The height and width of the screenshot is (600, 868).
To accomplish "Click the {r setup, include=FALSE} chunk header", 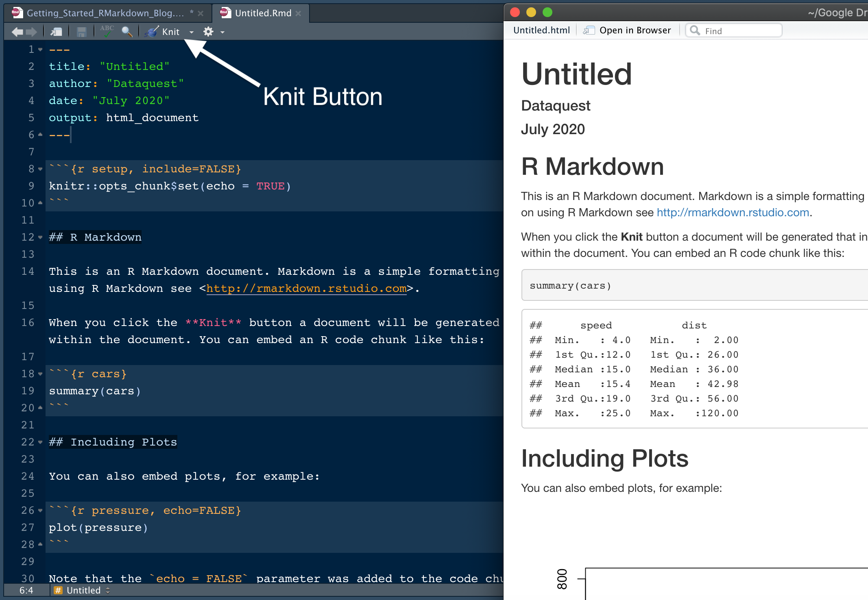I will [145, 169].
